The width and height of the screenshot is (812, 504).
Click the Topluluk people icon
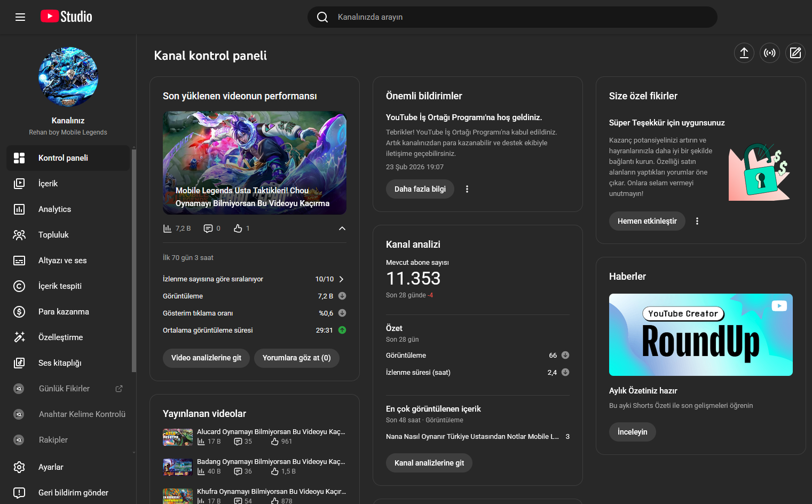pos(19,235)
